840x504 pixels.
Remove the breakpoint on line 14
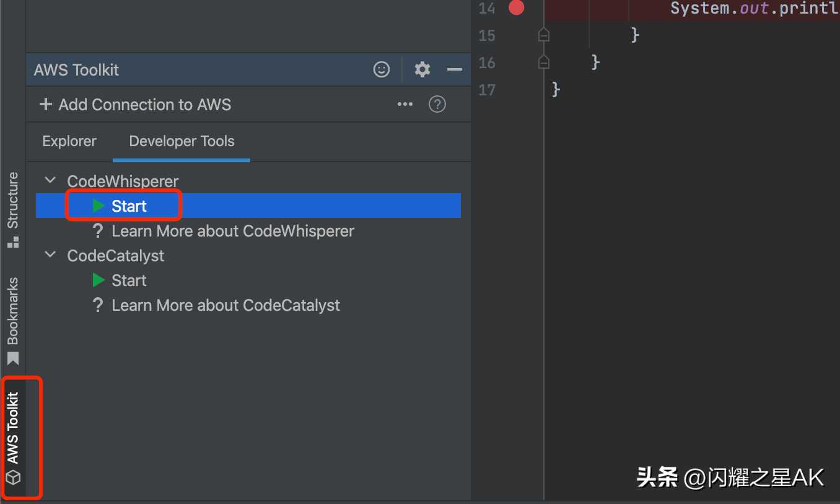[x=516, y=8]
